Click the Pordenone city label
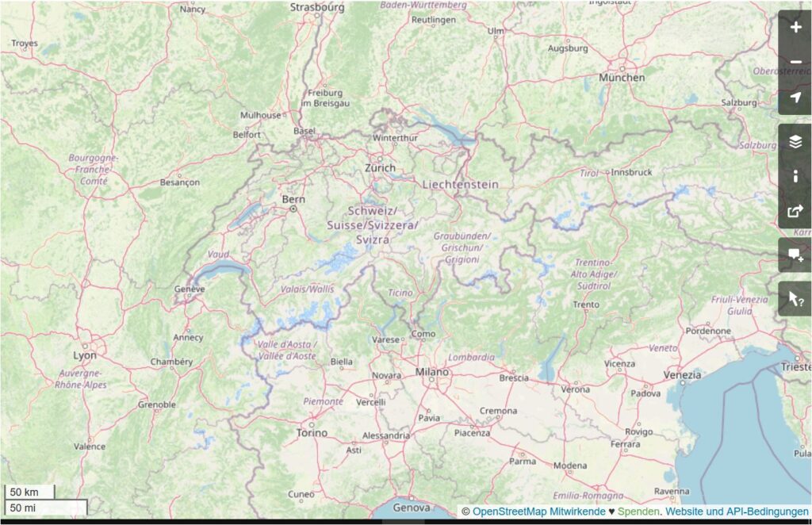Image resolution: width=812 pixels, height=525 pixels. (708, 331)
